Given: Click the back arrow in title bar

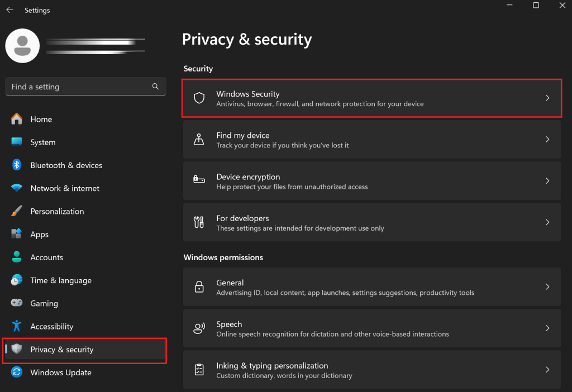Looking at the screenshot, I should 9,9.
